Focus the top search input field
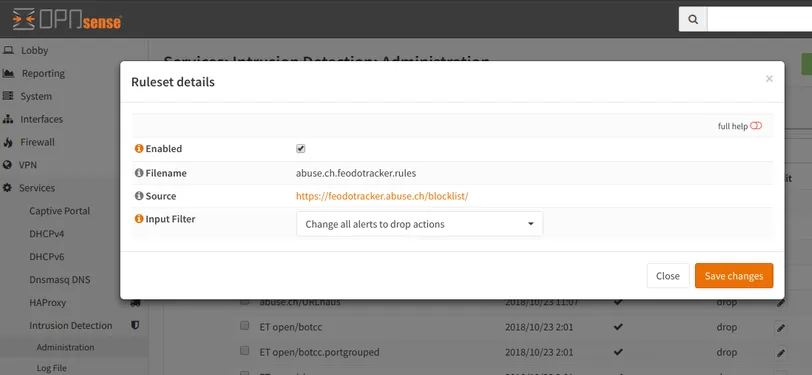Viewport: 812px width, 375px height. click(759, 20)
